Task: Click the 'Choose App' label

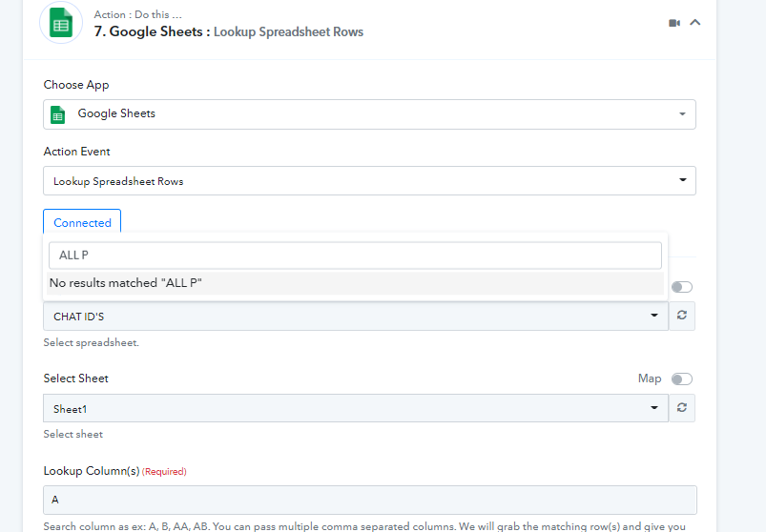Action: click(76, 85)
